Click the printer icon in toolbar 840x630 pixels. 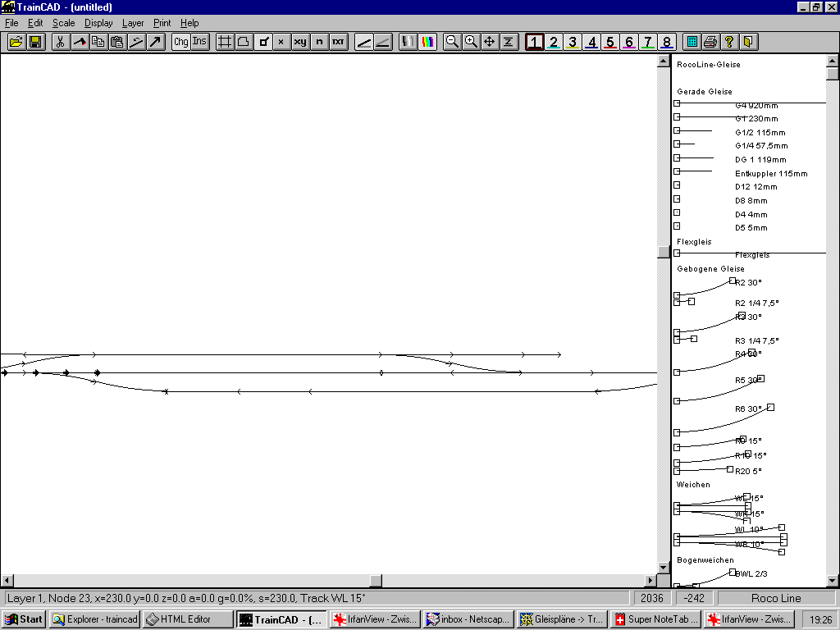pyautogui.click(x=710, y=42)
